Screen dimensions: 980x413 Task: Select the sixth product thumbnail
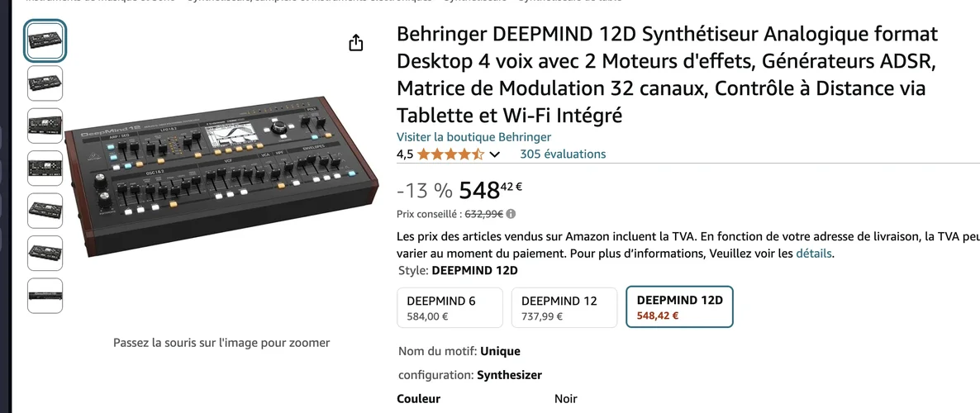tap(45, 252)
